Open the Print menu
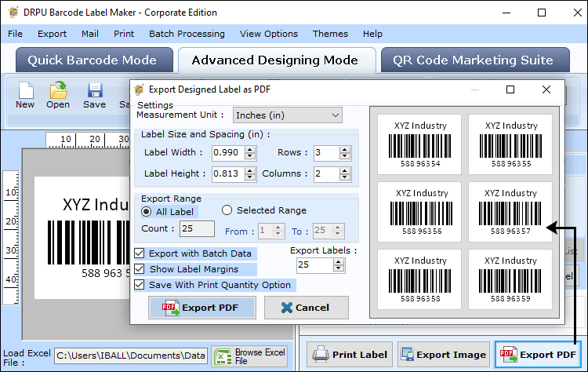This screenshot has width=588, height=372. point(124,34)
